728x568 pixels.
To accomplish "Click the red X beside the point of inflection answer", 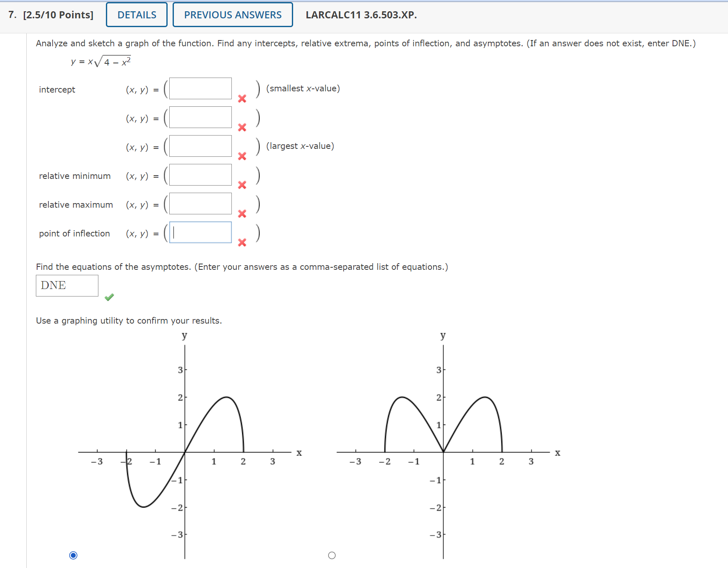I will 242,243.
